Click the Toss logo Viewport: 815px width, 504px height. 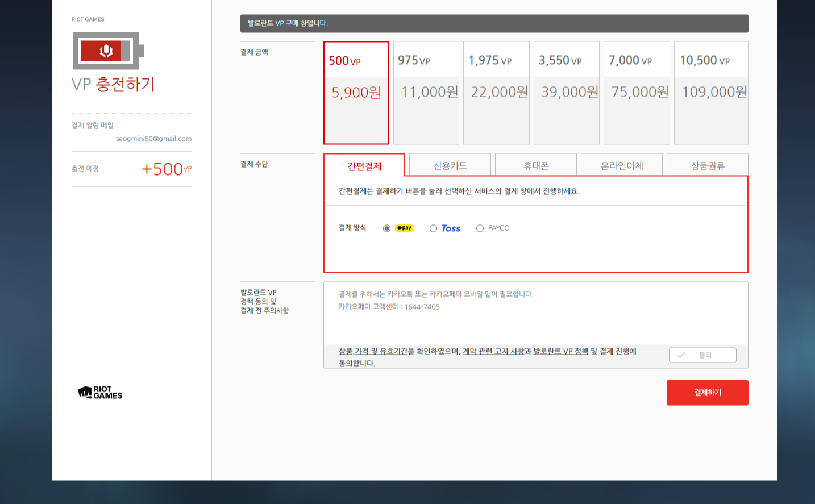(451, 228)
